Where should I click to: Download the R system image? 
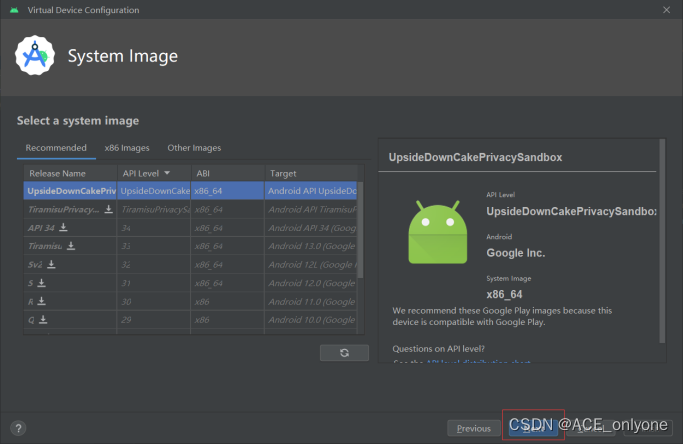pos(41,301)
